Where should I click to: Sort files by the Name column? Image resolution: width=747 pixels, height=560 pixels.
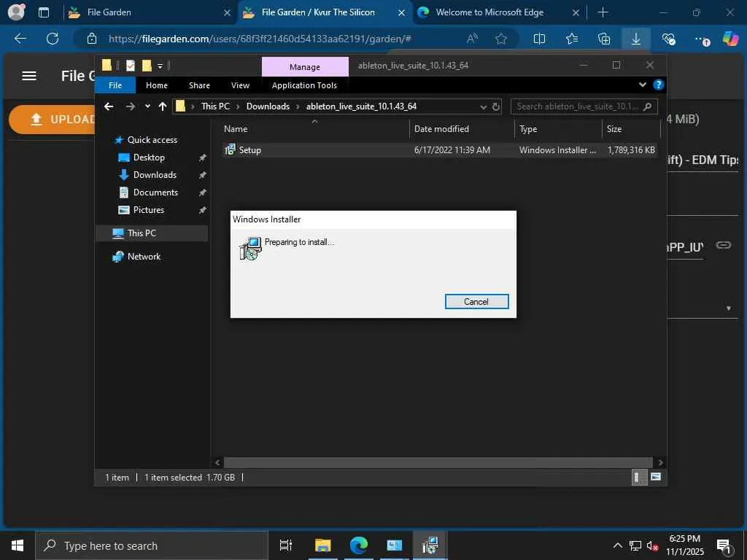[x=314, y=129]
